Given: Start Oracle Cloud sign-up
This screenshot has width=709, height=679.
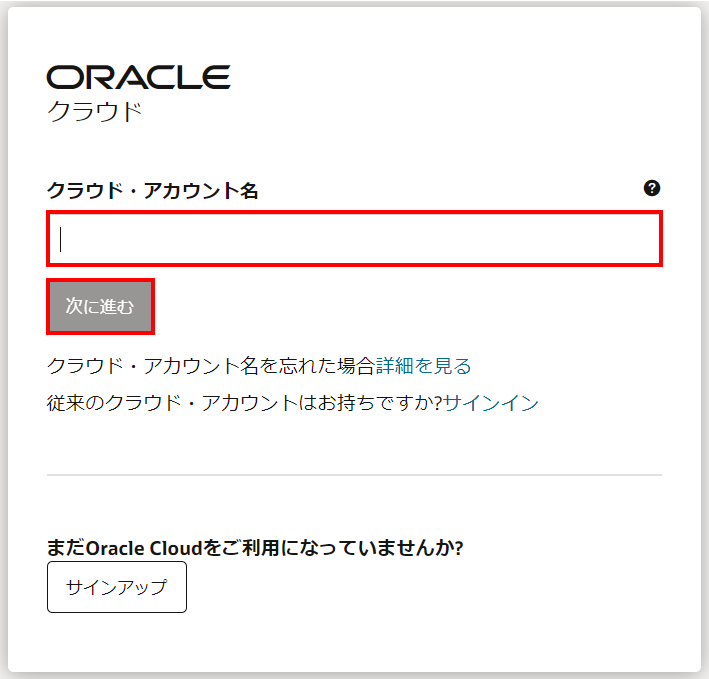Looking at the screenshot, I should pos(116,587).
